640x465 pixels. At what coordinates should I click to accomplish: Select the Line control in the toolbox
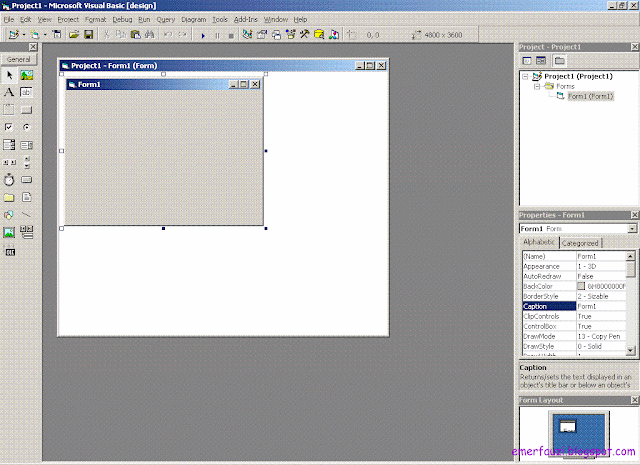pyautogui.click(x=27, y=215)
